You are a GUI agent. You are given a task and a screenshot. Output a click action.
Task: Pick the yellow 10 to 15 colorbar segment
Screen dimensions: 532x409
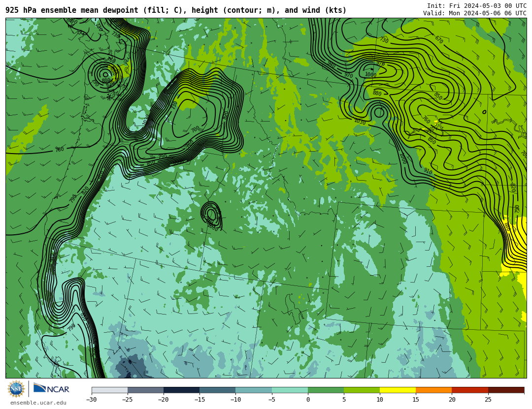(398, 390)
